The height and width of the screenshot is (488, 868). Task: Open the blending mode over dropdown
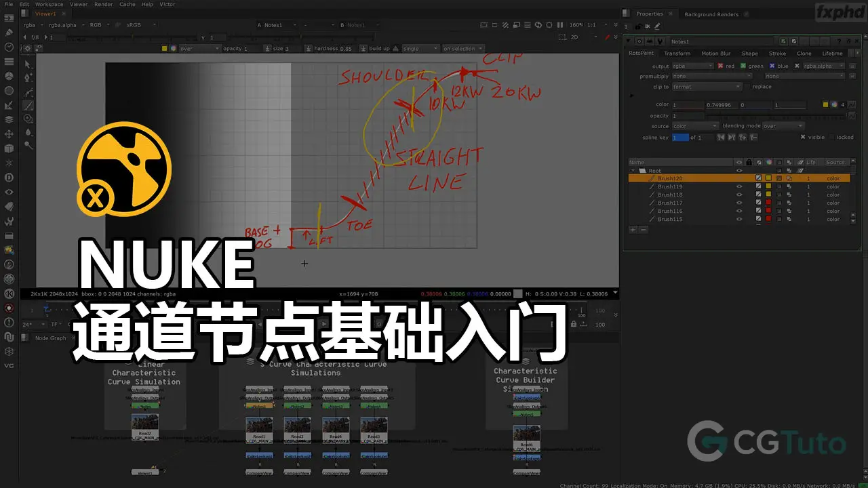[783, 126]
